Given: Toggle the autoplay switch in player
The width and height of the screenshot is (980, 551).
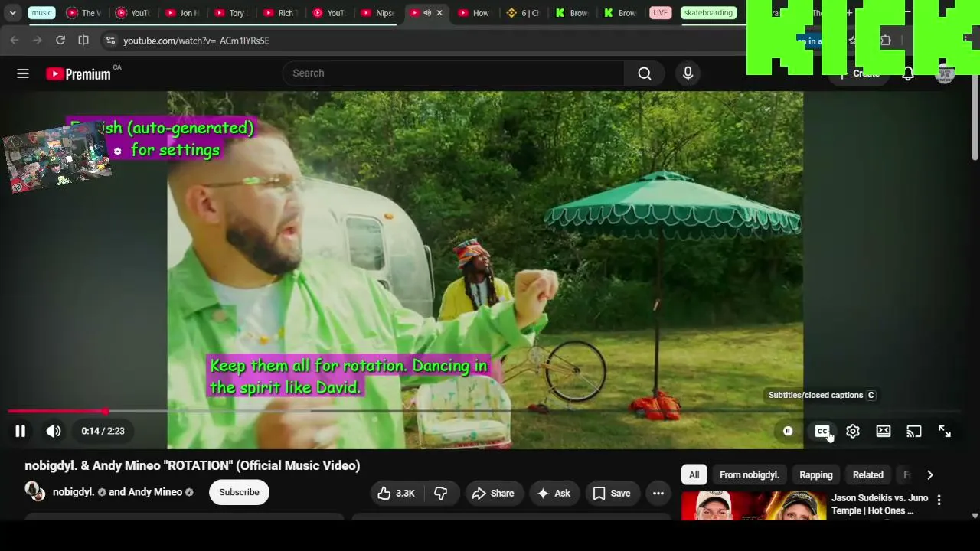Looking at the screenshot, I should (788, 432).
